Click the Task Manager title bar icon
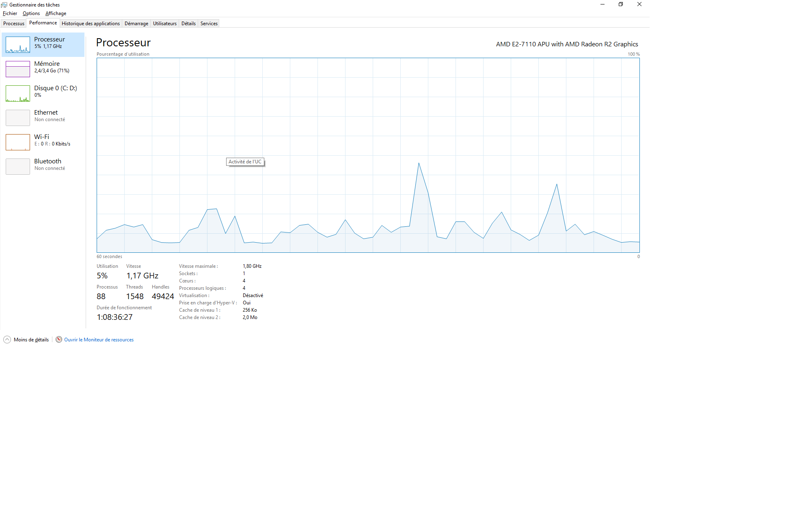Image resolution: width=812 pixels, height=508 pixels. pyautogui.click(x=4, y=5)
